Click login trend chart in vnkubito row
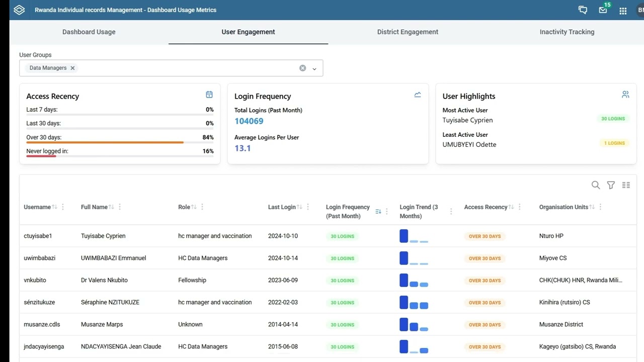Screen dimensions: 644x362 414,281
